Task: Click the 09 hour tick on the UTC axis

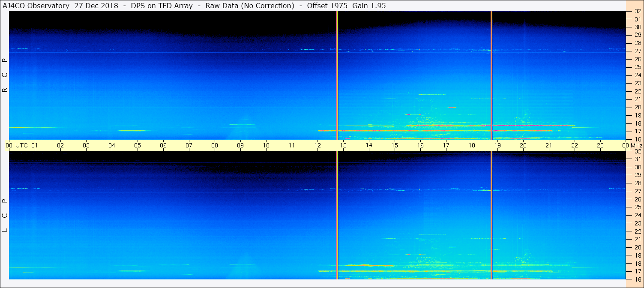Action: [x=240, y=145]
